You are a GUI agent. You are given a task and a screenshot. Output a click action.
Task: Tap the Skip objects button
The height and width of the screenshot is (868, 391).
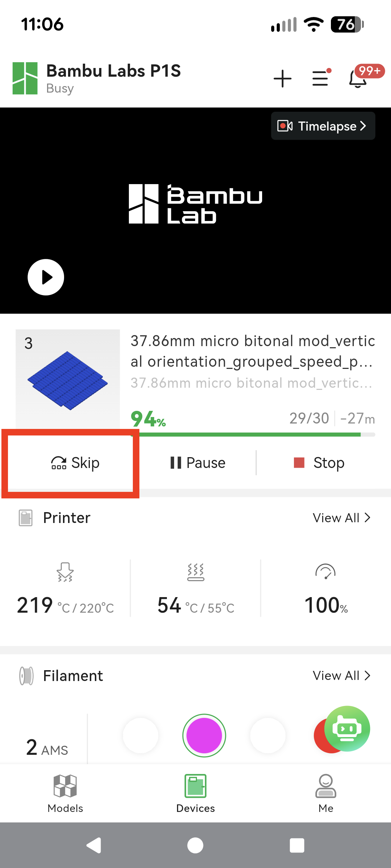[x=75, y=463]
